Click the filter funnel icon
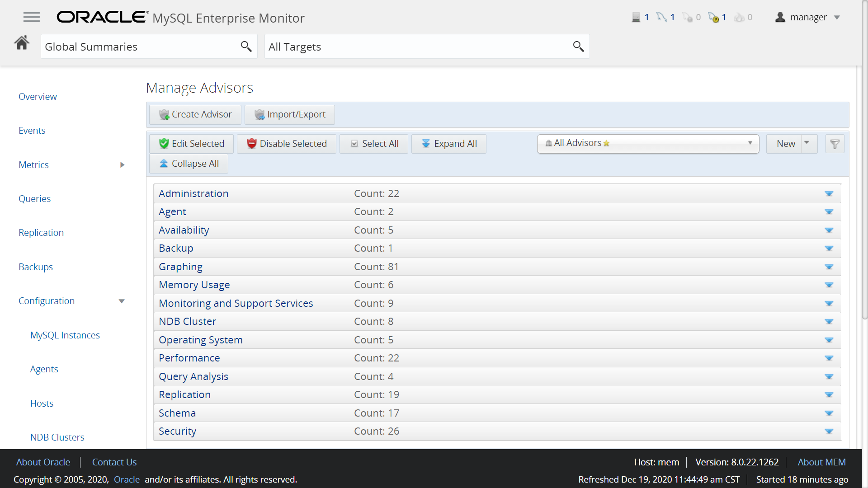Image resolution: width=868 pixels, height=488 pixels. point(835,144)
